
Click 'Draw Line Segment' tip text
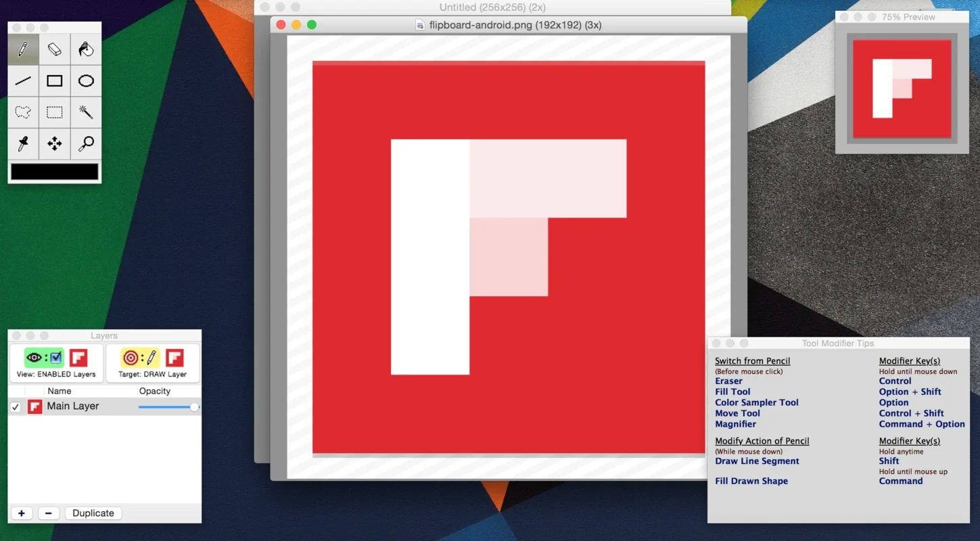tap(757, 461)
